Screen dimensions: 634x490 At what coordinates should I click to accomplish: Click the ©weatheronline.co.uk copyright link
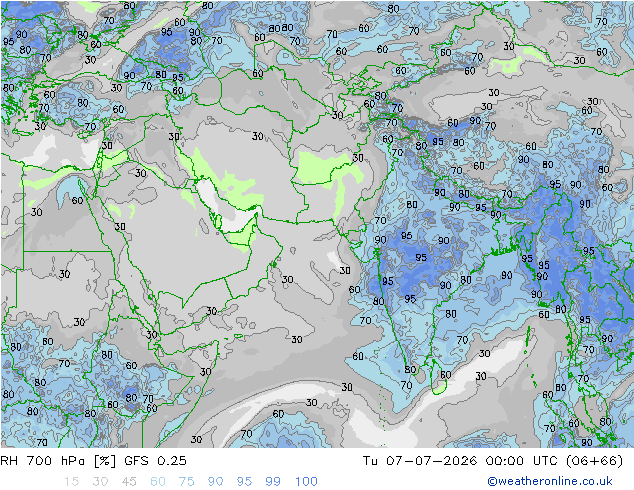pyautogui.click(x=550, y=481)
